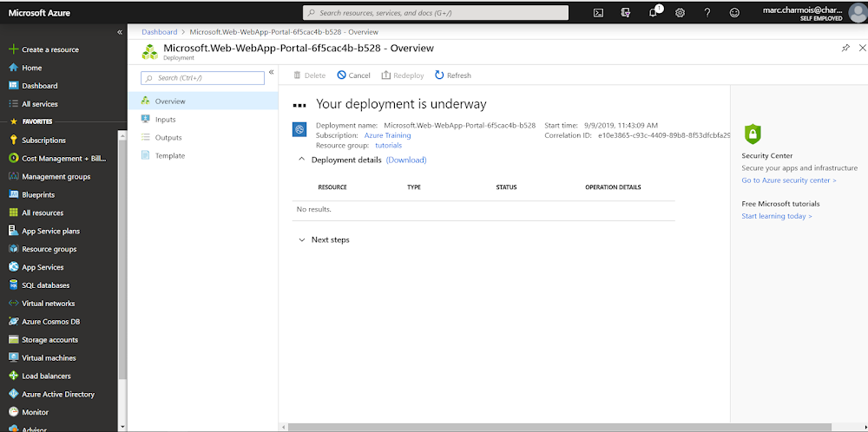
Task: Open Virtual networks in sidebar
Action: pos(42,304)
